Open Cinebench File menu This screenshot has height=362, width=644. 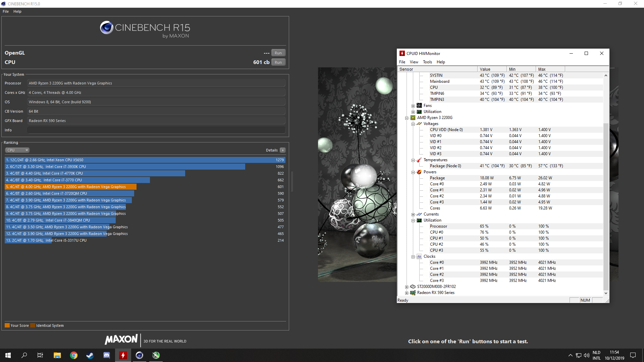[6, 11]
